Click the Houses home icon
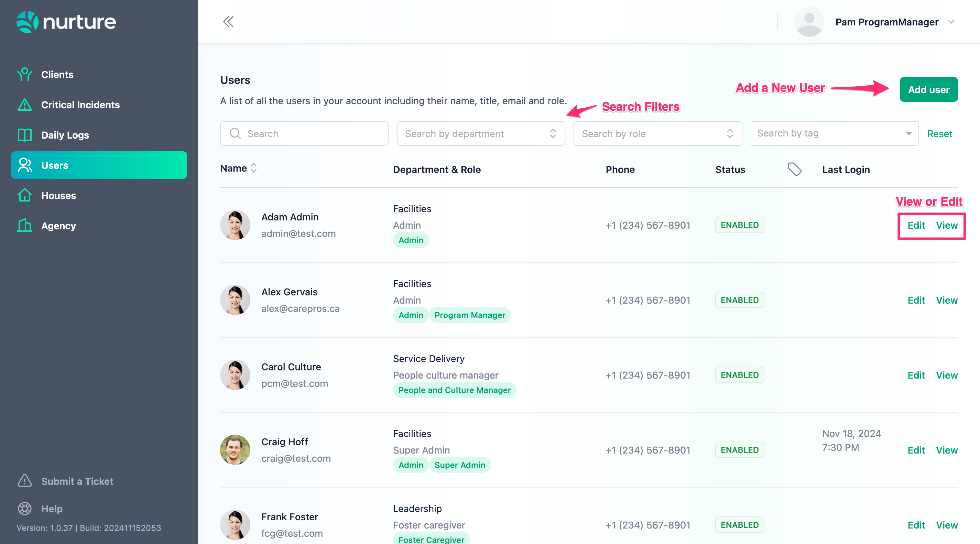This screenshot has height=544, width=980. 25,196
